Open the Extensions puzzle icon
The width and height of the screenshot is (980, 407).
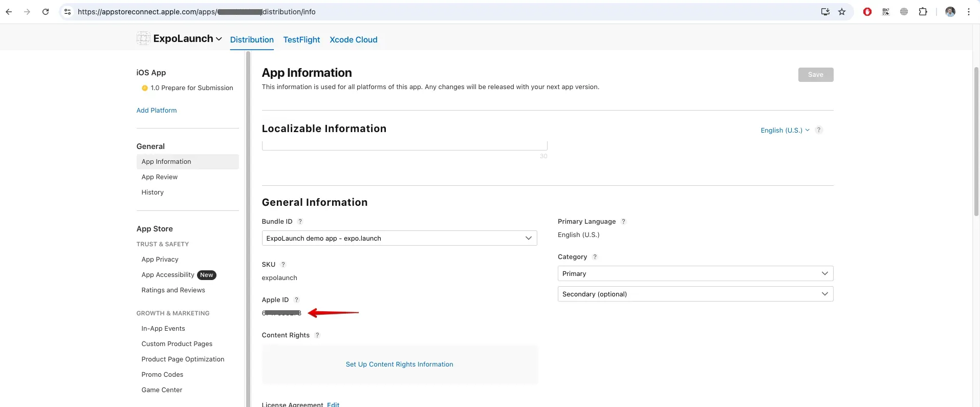923,12
